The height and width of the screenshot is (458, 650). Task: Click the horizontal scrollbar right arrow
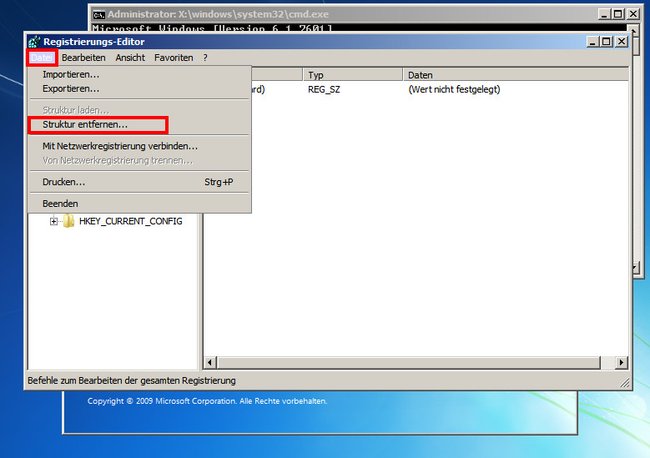click(x=621, y=363)
